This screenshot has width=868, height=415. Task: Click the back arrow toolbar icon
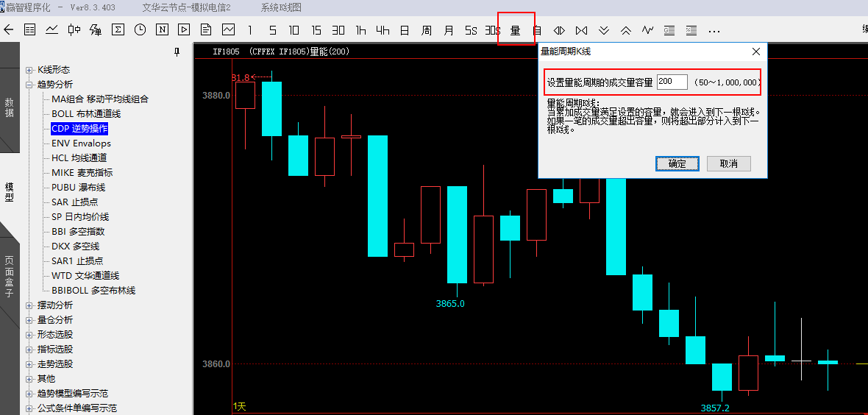[8, 30]
